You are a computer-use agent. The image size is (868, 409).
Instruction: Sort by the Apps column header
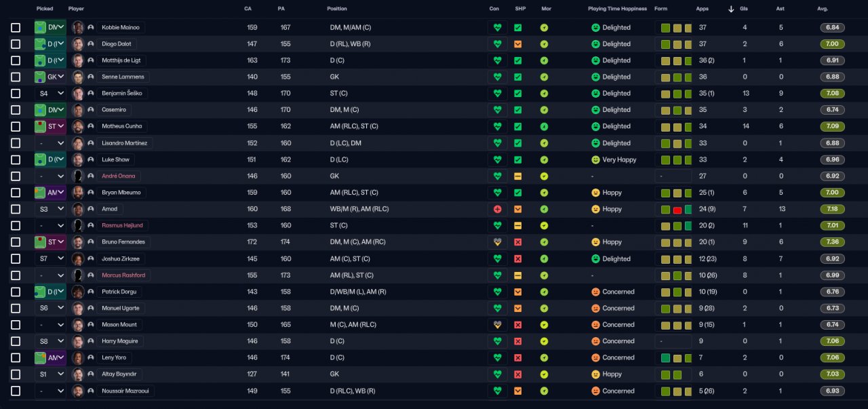703,9
